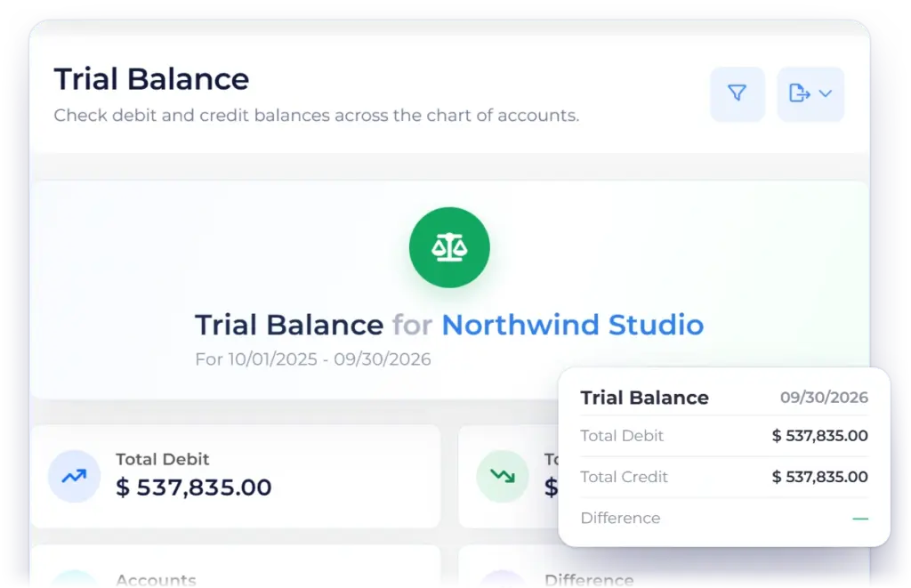The height and width of the screenshot is (588, 911).
Task: Click the Total Debit upward trend icon
Action: tap(75, 477)
